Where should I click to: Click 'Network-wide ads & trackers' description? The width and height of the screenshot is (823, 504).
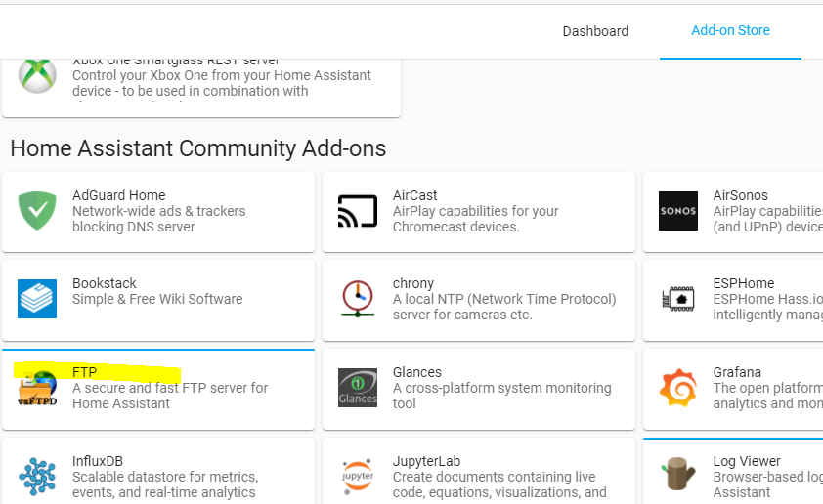[159, 211]
